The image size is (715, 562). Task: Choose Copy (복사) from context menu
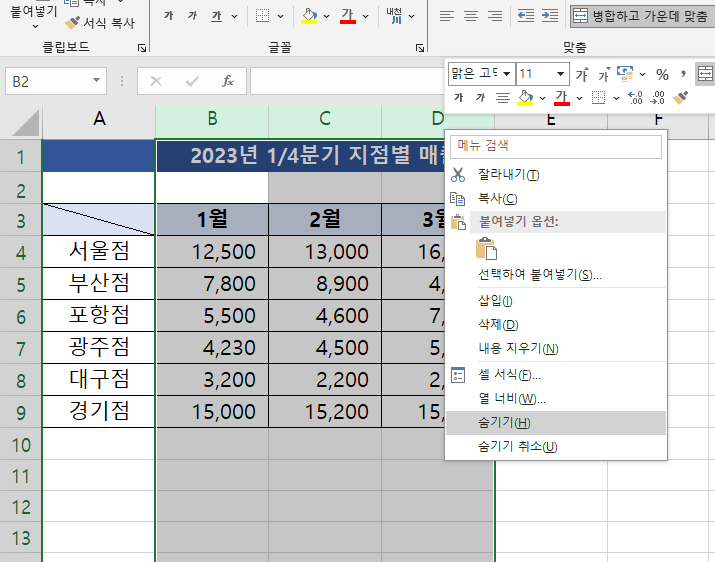[556, 198]
